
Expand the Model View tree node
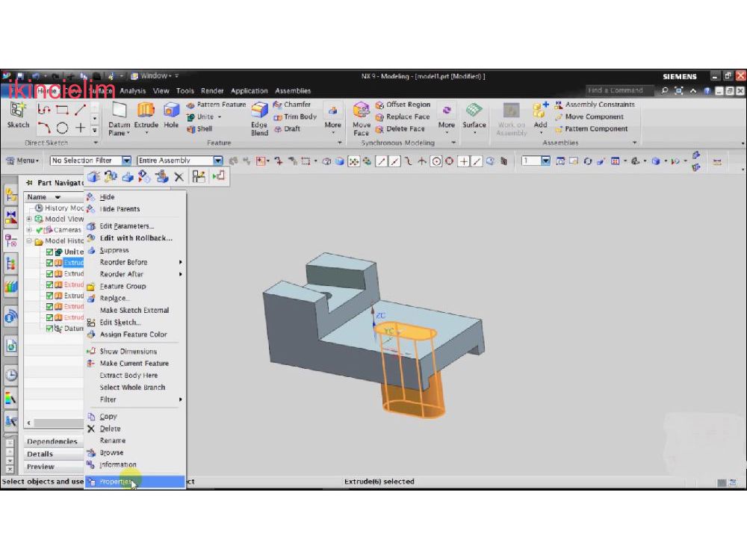29,219
